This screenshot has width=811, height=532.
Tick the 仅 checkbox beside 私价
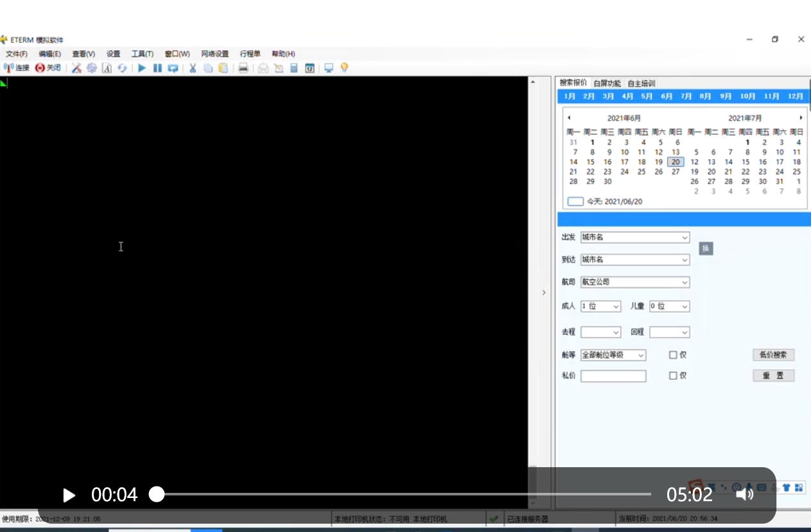[x=673, y=376]
